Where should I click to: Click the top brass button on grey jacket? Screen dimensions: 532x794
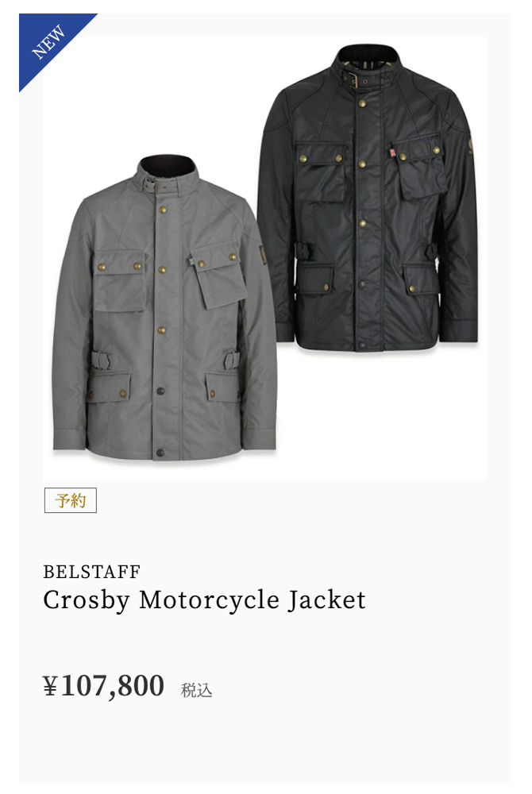(x=163, y=209)
